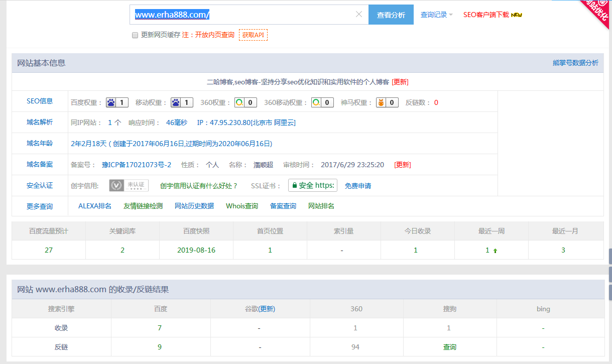Open the 查询记录 dropdown

[x=436, y=15]
